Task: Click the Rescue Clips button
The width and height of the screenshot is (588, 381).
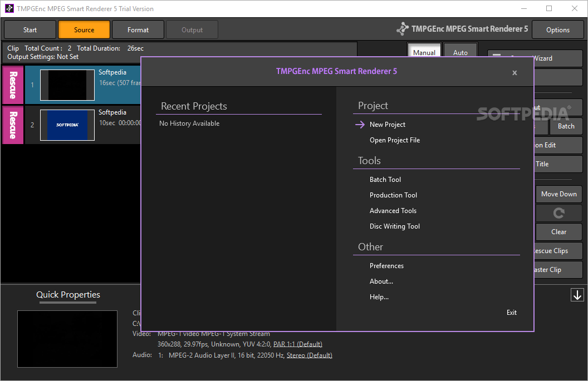Action: coord(558,251)
